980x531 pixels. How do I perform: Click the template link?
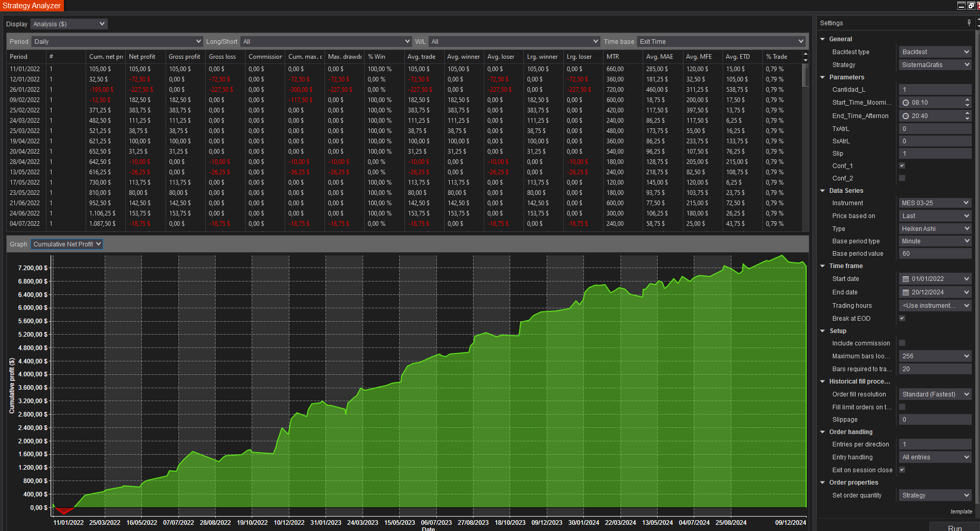pyautogui.click(x=961, y=511)
